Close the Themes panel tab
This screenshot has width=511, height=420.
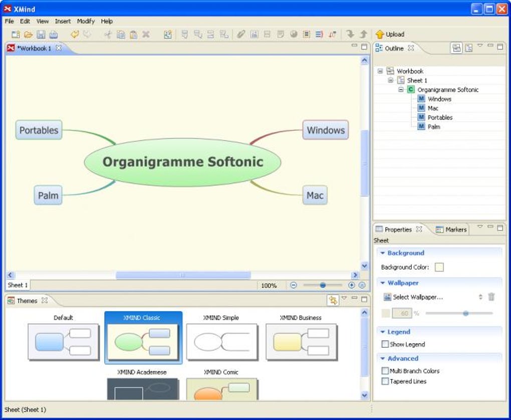pos(44,300)
